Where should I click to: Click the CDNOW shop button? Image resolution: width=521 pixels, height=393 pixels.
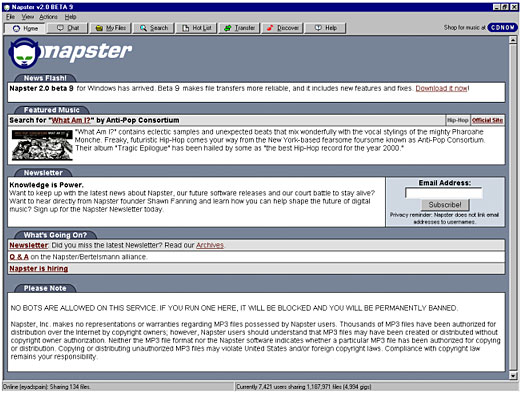503,28
